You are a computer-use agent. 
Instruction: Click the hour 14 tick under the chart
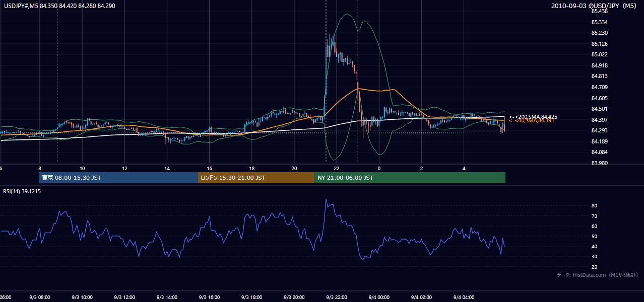167,168
